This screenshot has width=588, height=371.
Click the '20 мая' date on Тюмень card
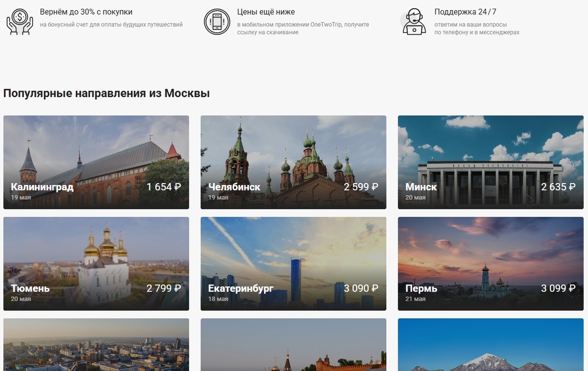pyautogui.click(x=21, y=299)
